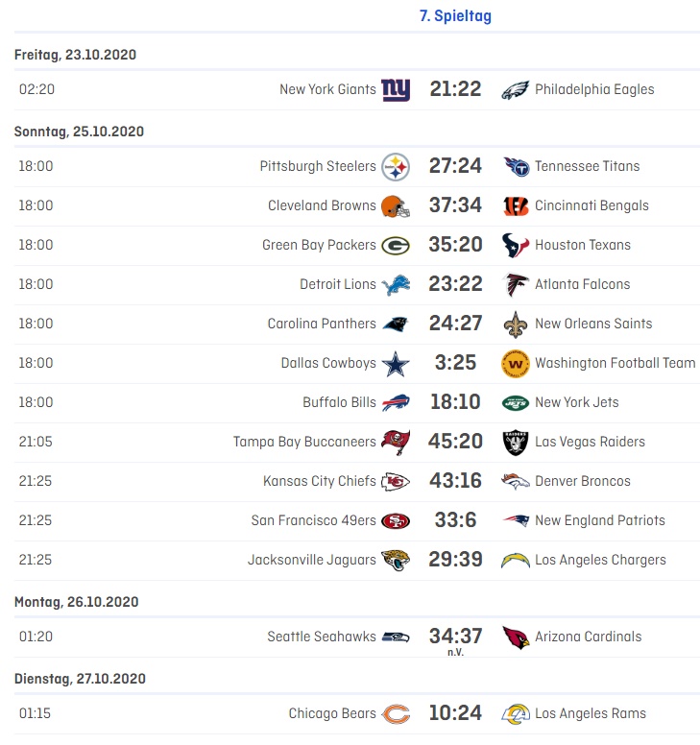The height and width of the screenshot is (745, 700).
Task: Open the 7. Spieltag heading
Action: tap(455, 16)
